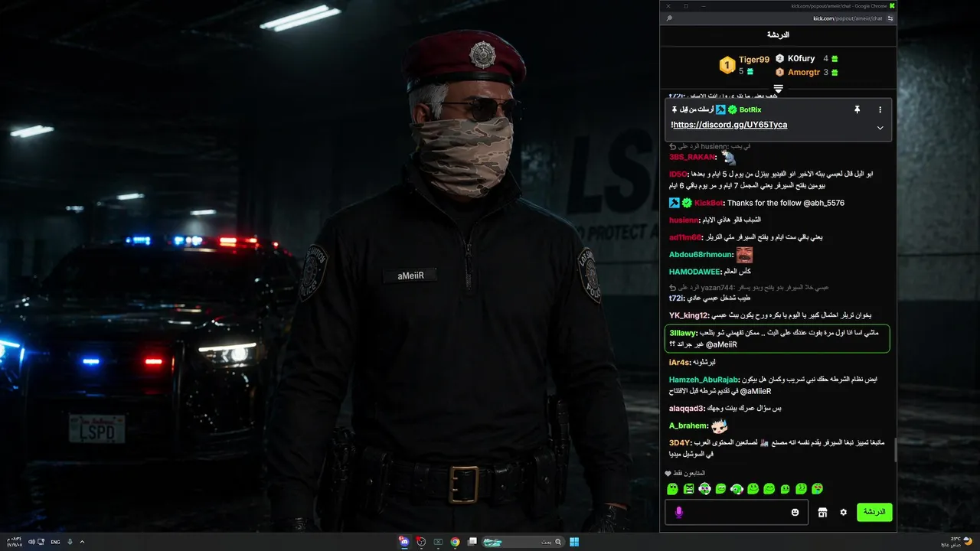Screen dimensions: 980x551
Task: Click the Hamzeh_AbuRajab username
Action: [703, 380]
